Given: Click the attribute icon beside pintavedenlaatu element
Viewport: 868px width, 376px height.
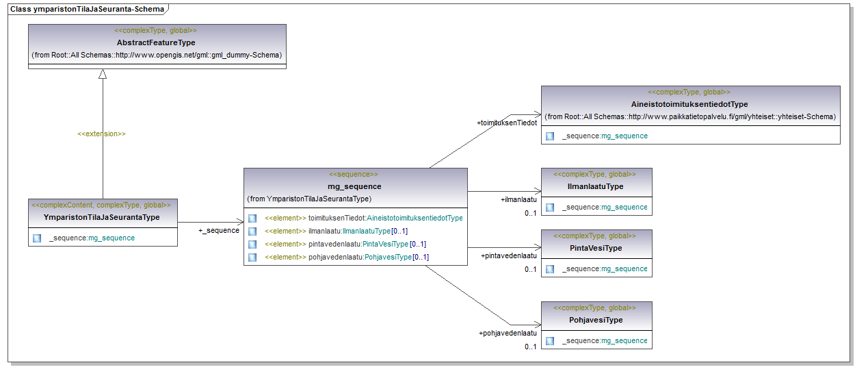Looking at the screenshot, I should point(252,244).
